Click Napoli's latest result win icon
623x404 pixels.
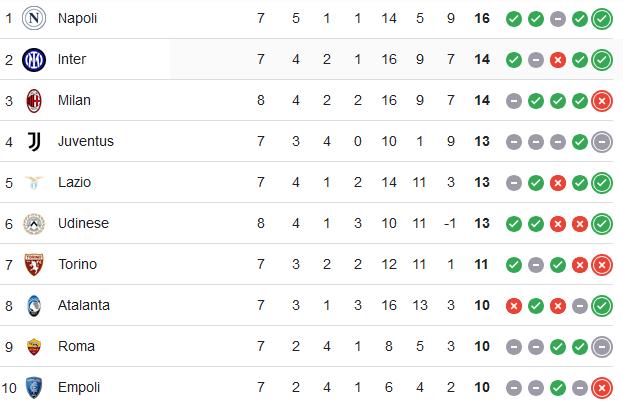[602, 19]
